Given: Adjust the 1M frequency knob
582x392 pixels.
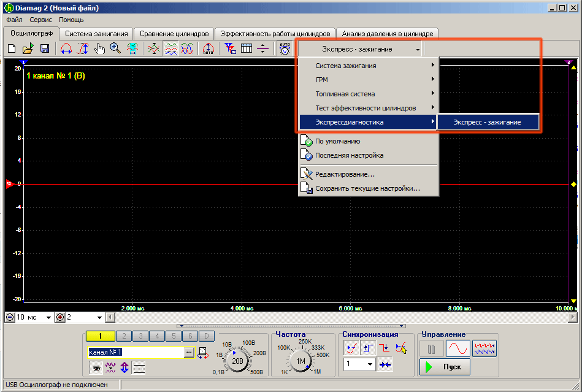Looking at the screenshot, I should click(301, 360).
